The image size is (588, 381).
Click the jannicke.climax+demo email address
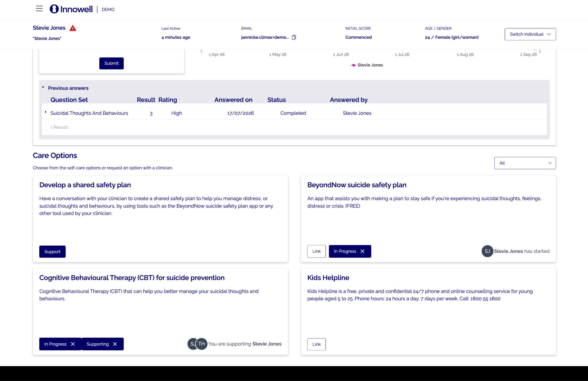[x=265, y=37]
